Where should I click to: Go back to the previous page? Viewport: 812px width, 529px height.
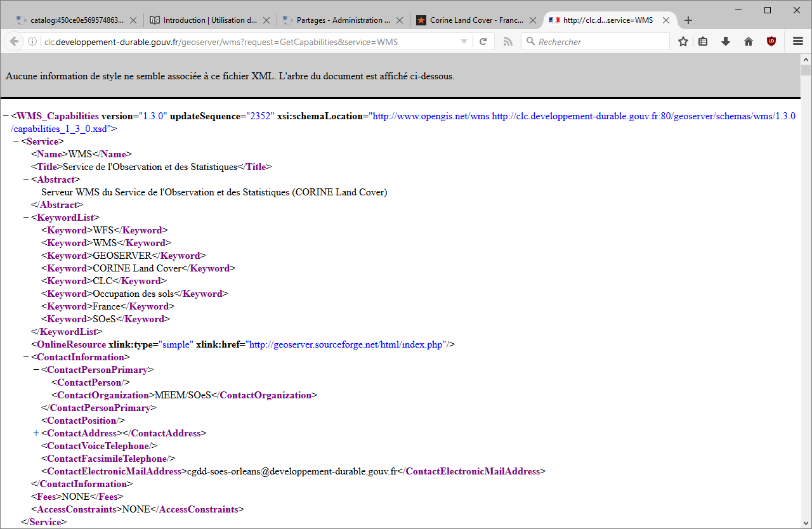(13, 41)
